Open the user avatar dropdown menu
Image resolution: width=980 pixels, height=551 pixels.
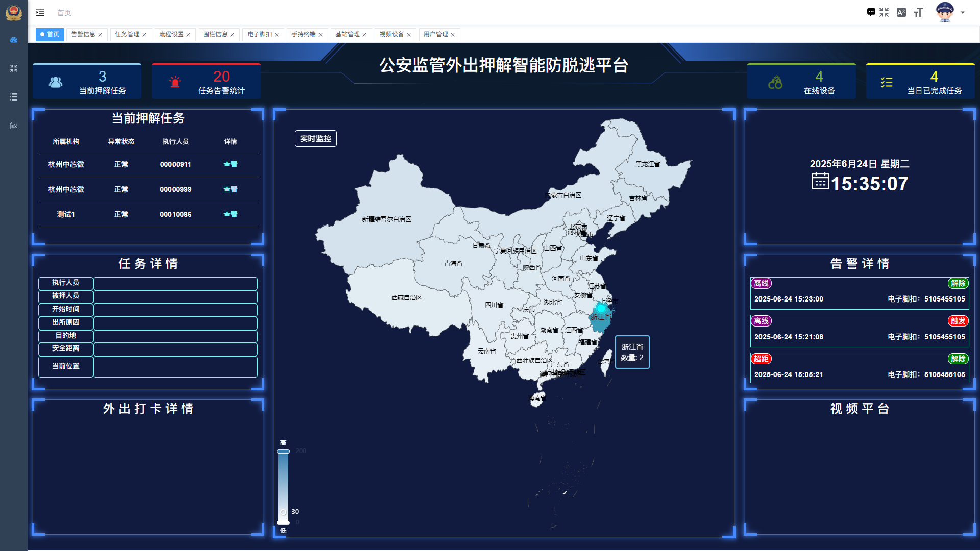coord(947,12)
